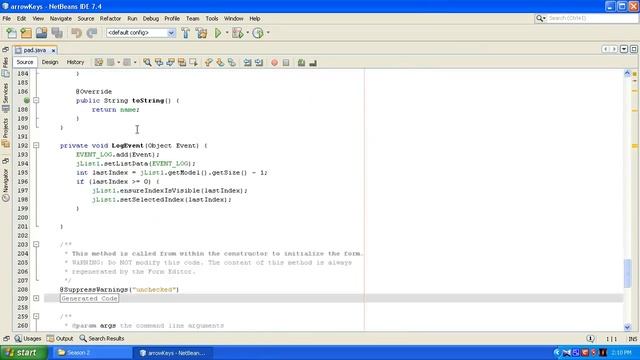Click the Toggle Bookmark icon
The height and width of the screenshot is (360, 640).
click(x=231, y=62)
